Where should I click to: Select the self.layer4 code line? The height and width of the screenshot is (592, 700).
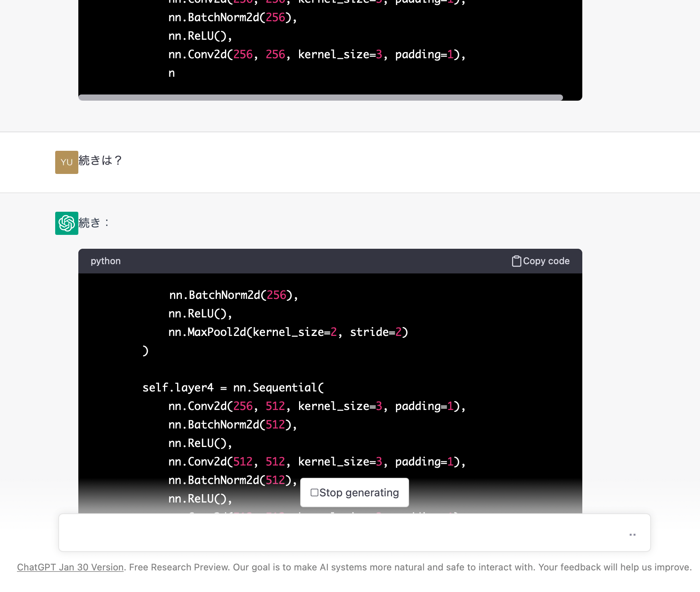click(x=233, y=387)
